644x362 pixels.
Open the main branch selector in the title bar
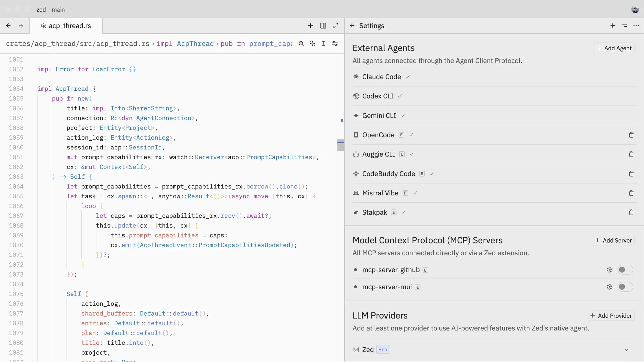(x=58, y=10)
